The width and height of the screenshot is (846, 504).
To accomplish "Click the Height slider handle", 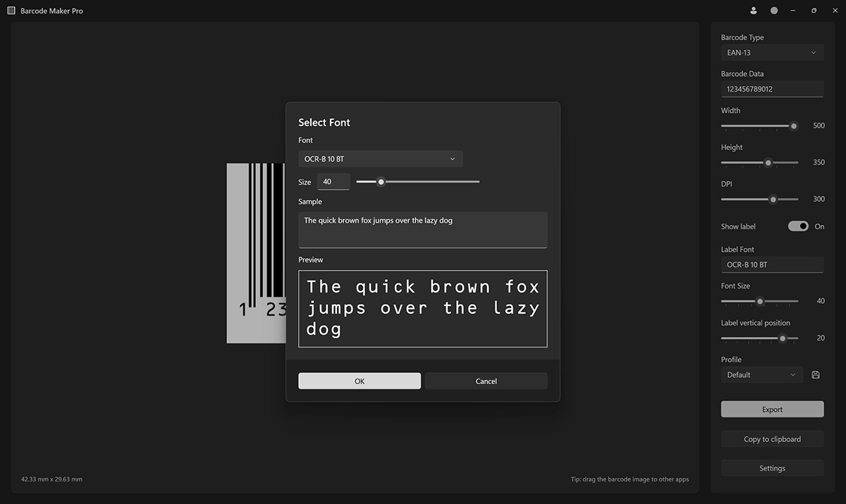I will (768, 163).
